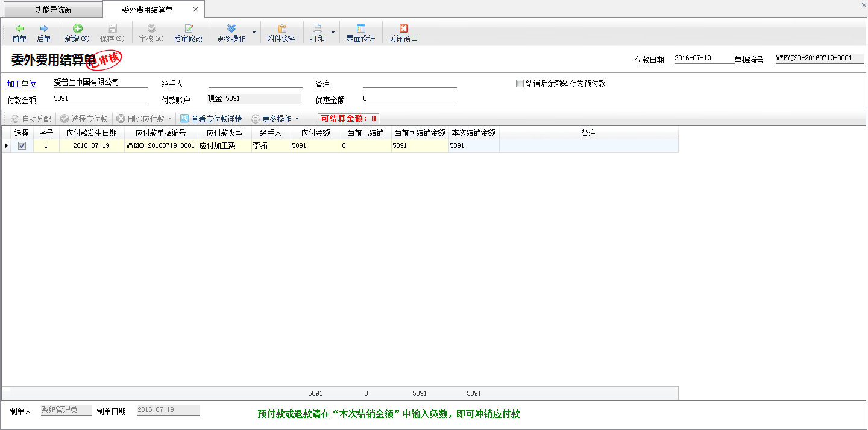The height and width of the screenshot is (430, 868).
Task: Enable 结销后余额转存为预付款 checkbox
Action: click(x=520, y=84)
